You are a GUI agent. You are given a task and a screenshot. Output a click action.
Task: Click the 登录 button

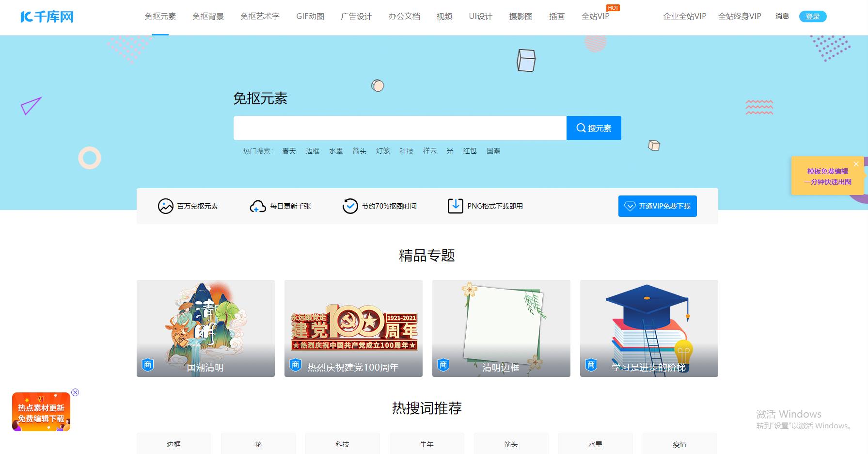(x=813, y=16)
